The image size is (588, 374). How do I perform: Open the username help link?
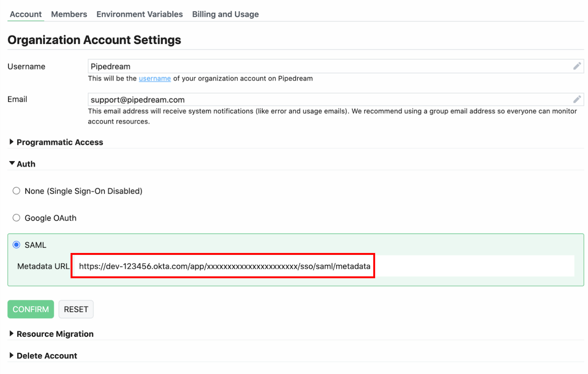155,78
